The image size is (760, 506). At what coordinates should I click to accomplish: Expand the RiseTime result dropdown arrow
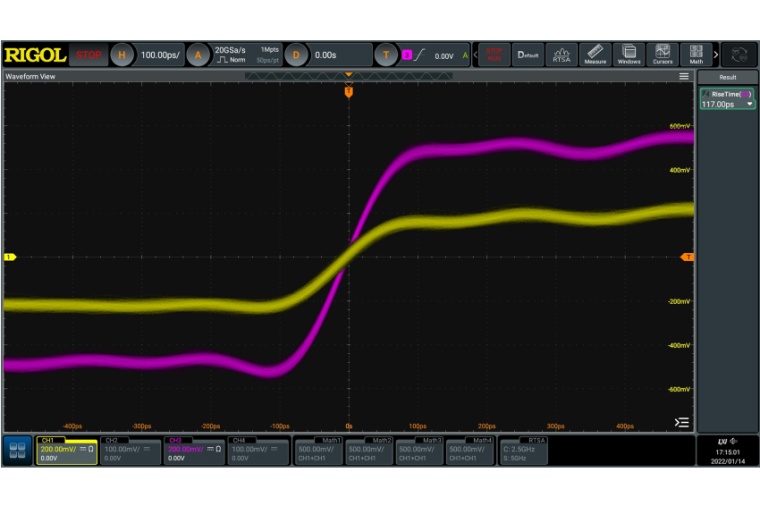click(750, 104)
